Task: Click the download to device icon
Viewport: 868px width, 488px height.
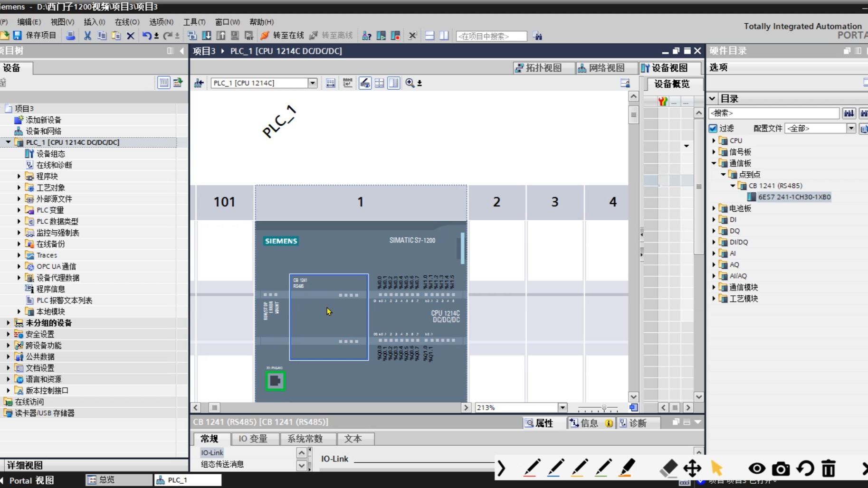Action: [207, 36]
